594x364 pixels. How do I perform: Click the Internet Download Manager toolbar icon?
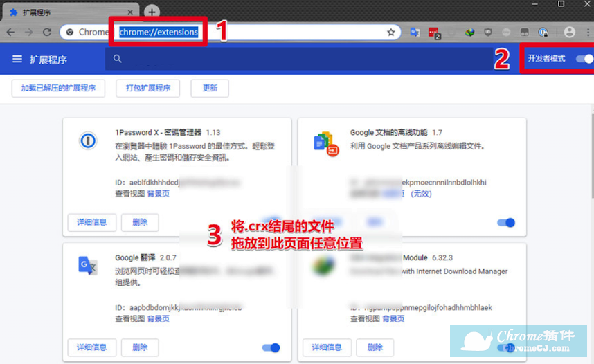(470, 33)
